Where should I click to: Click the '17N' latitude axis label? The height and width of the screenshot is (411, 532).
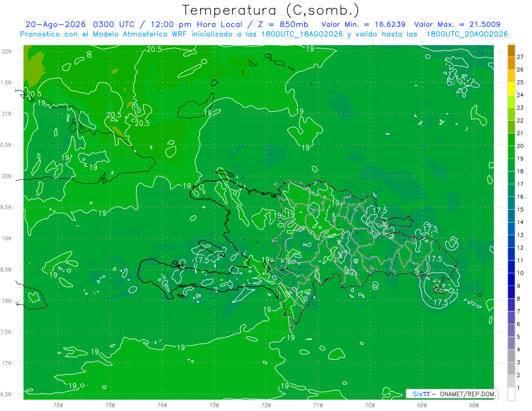(7, 363)
